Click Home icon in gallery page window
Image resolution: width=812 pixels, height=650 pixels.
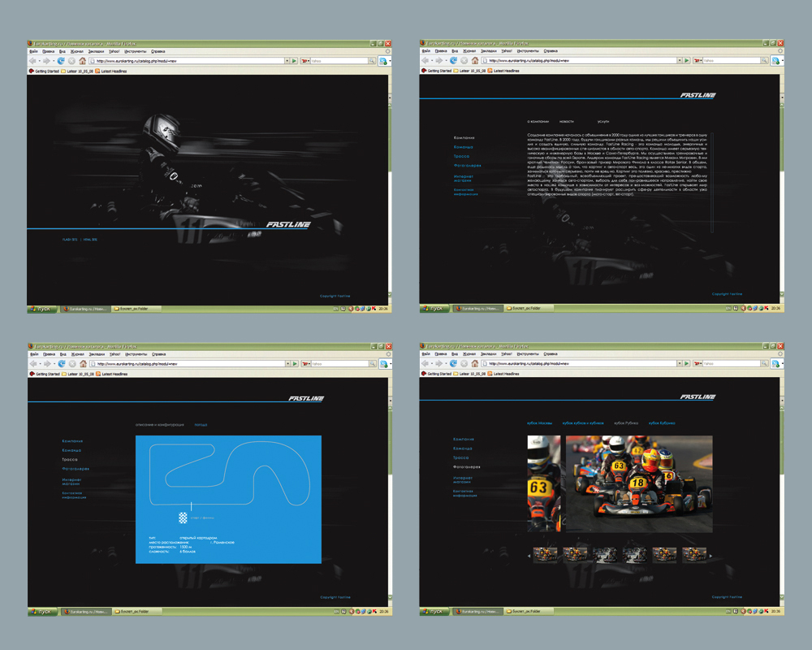[475, 363]
